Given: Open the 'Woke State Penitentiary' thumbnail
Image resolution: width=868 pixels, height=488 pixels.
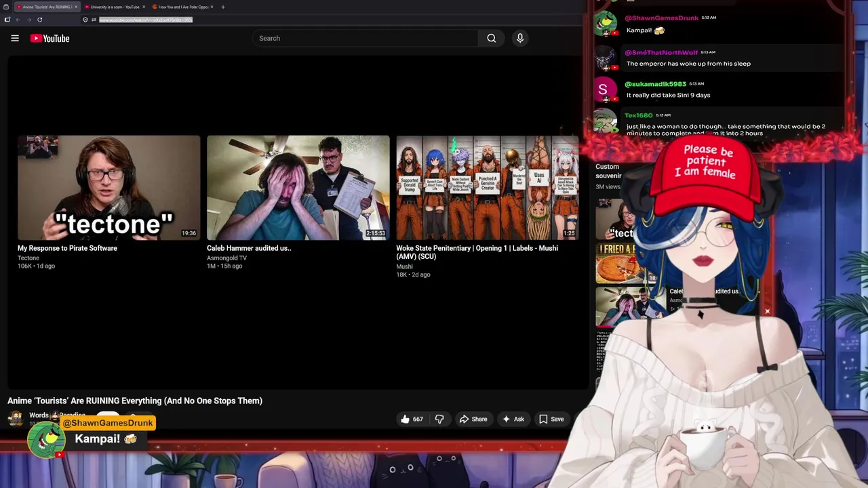Looking at the screenshot, I should pos(488,188).
